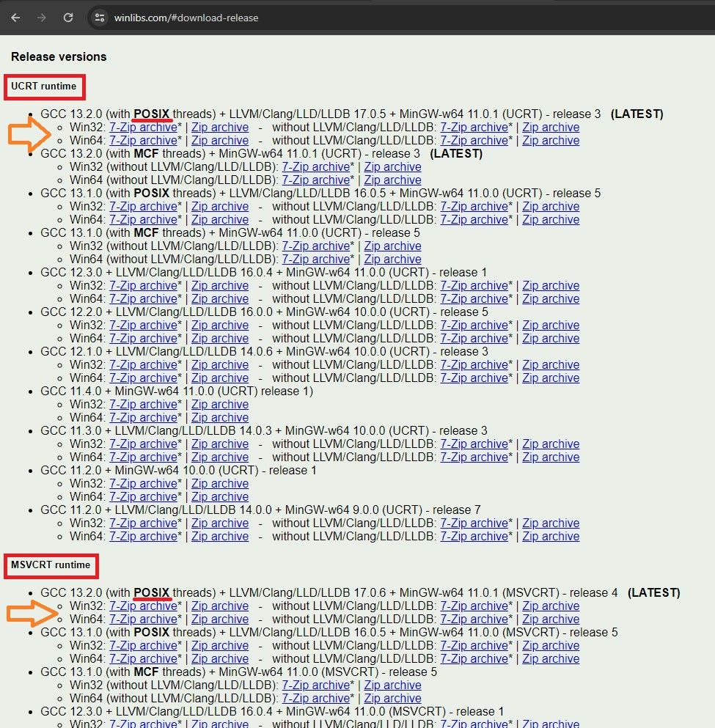Download UCRT GCC 11.3.0 Win64 7-Zip archive with LLVM
Viewport: 715px width, 728px height.
(144, 457)
